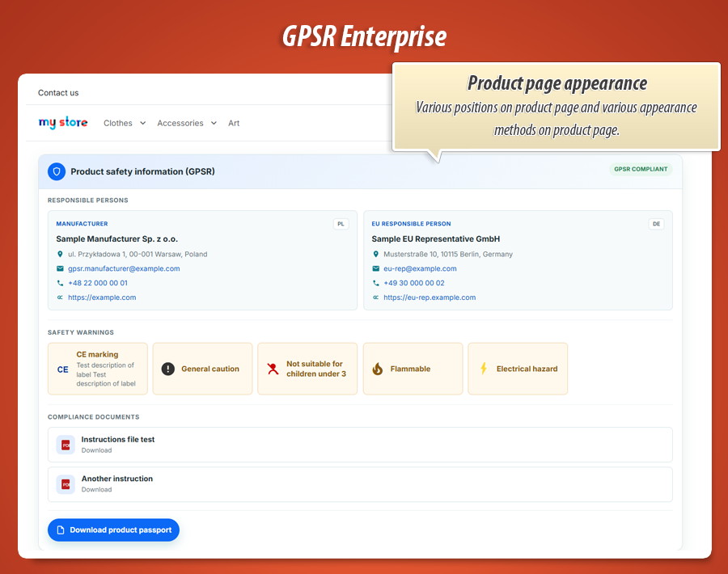Visit https://example.com manufacturer website
The height and width of the screenshot is (574, 728).
[x=102, y=298]
